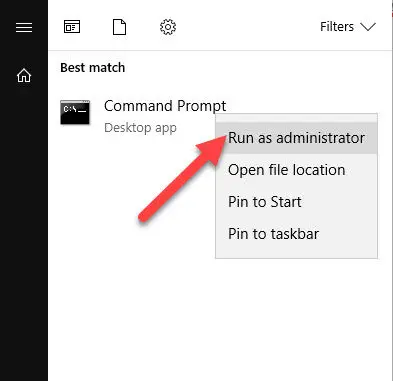Screen dimensions: 393x381
Task: Choose Run as administrator
Action: [x=296, y=138]
